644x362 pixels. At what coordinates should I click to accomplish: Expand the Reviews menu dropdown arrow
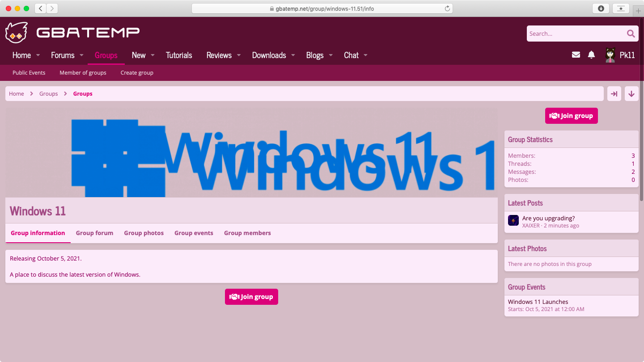click(238, 55)
